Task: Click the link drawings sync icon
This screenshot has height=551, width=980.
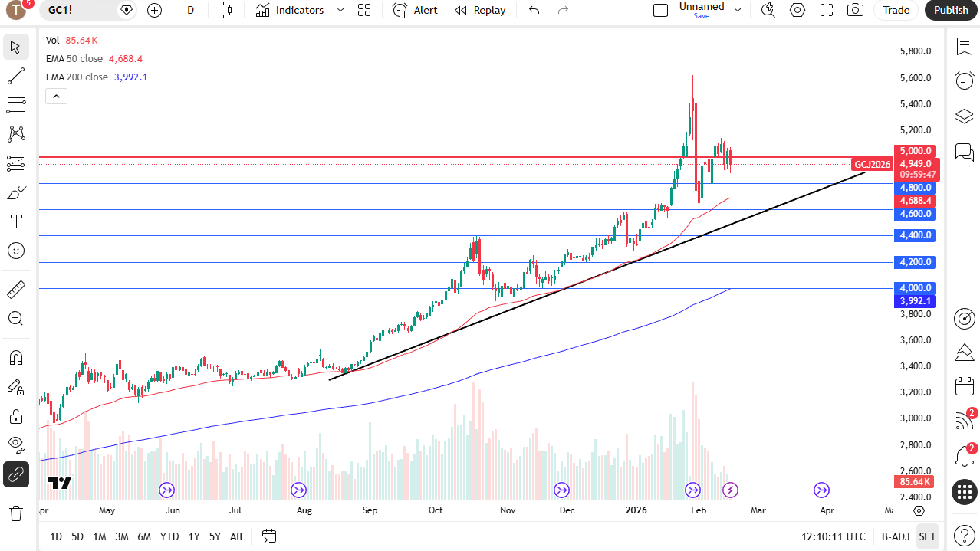Action: click(15, 475)
